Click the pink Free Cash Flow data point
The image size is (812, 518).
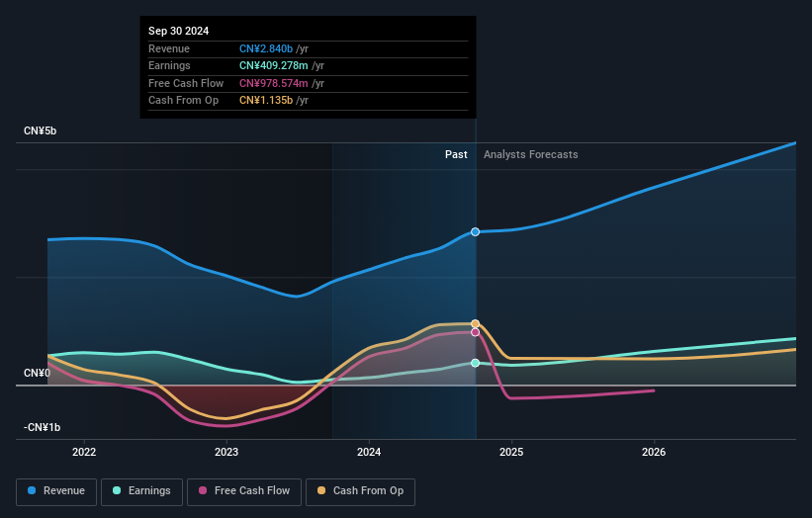click(475, 332)
